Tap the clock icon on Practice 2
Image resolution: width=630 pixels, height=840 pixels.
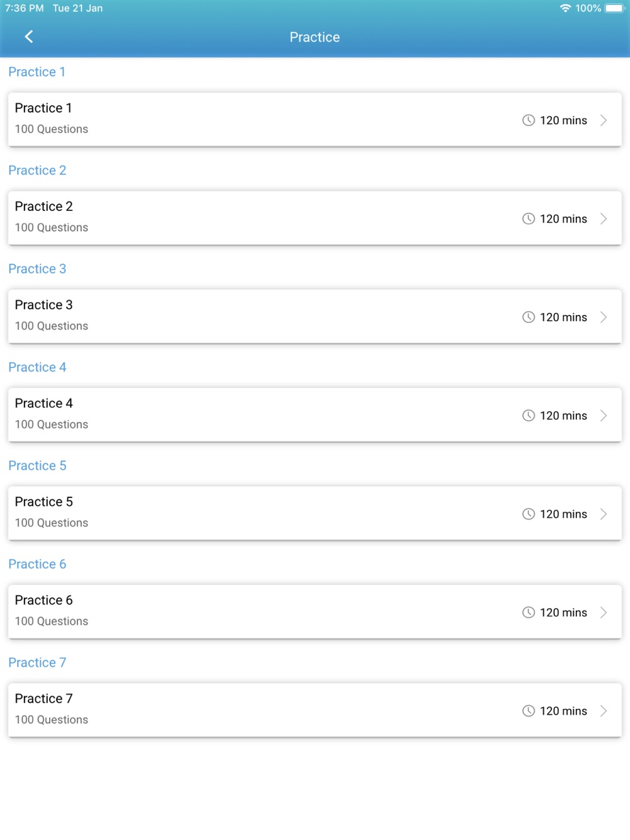(529, 219)
